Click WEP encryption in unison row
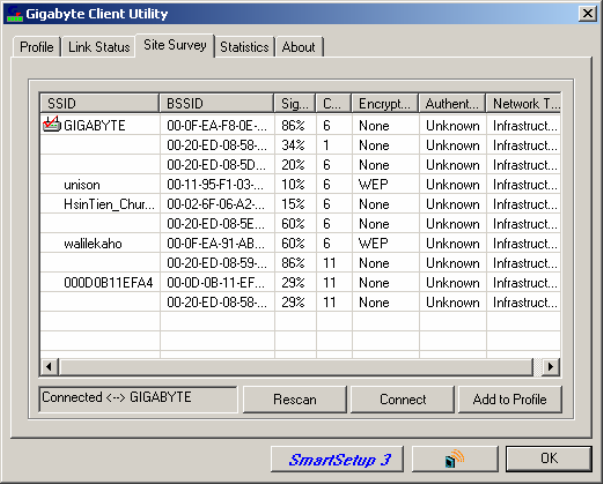Screen dimensions: 603x484 point(373,185)
